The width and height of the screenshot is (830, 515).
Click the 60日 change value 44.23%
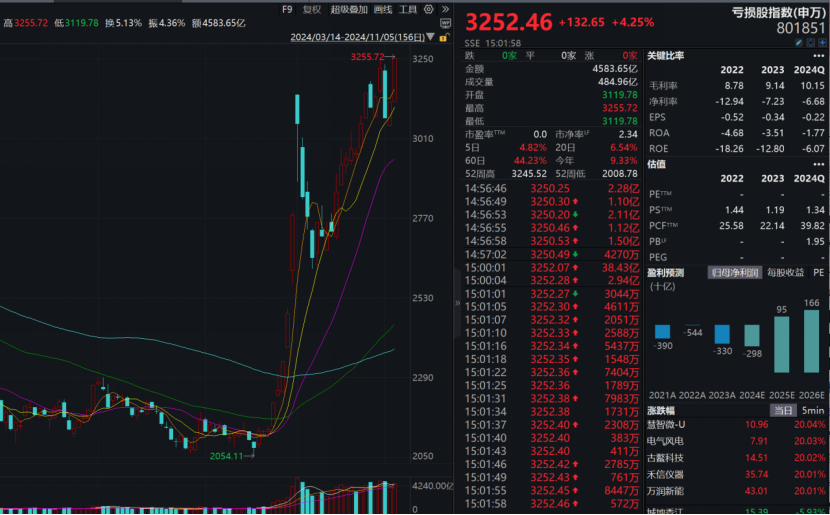530,160
